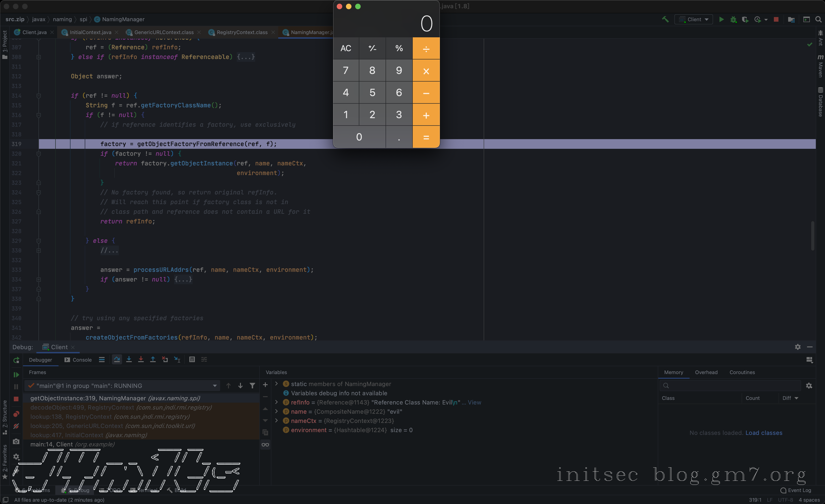The height and width of the screenshot is (504, 825).
Task: Toggle Mute Breakpoints icon
Action: click(16, 426)
